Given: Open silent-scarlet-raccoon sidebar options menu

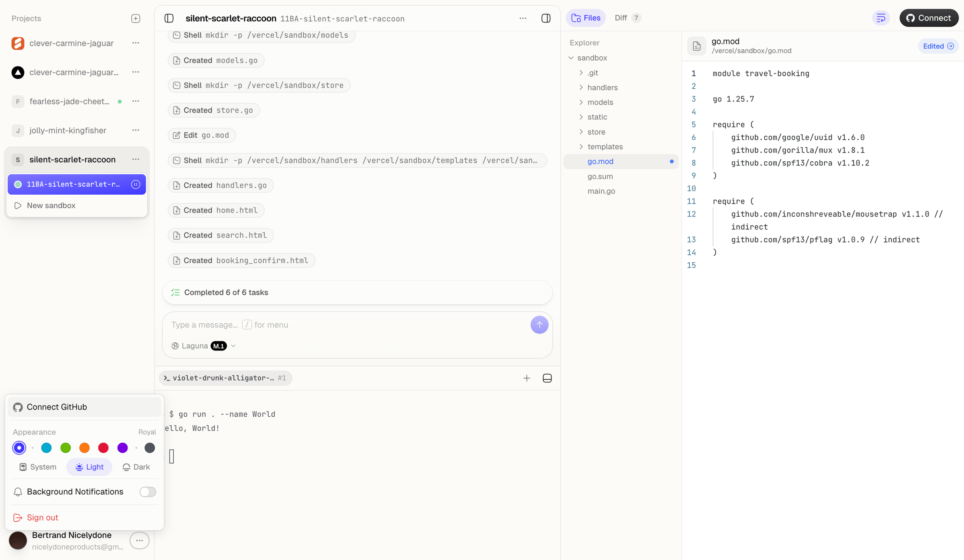Looking at the screenshot, I should [135, 159].
